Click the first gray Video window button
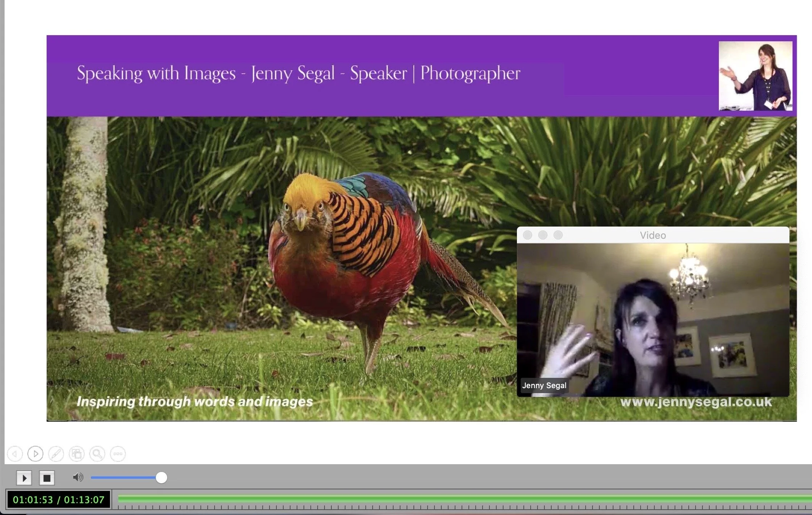The width and height of the screenshot is (812, 515). (x=528, y=235)
